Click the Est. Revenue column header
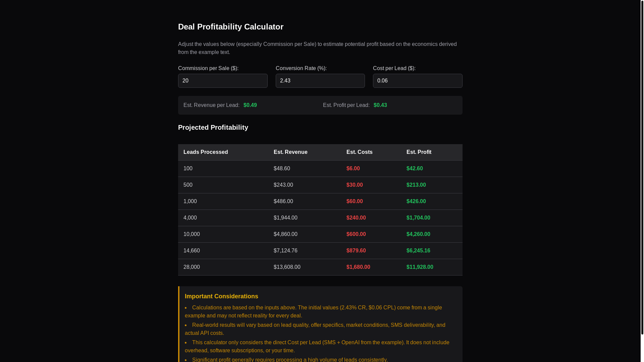 point(305,152)
